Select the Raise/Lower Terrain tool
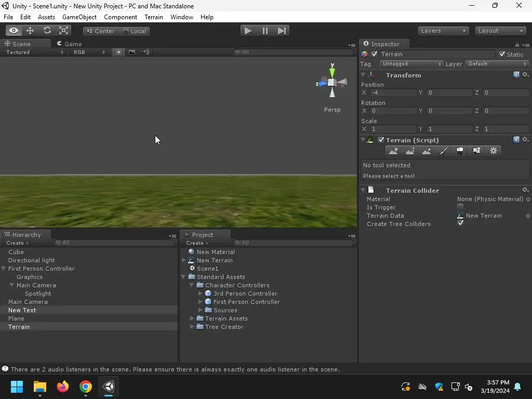The height and width of the screenshot is (399, 532). (x=394, y=151)
